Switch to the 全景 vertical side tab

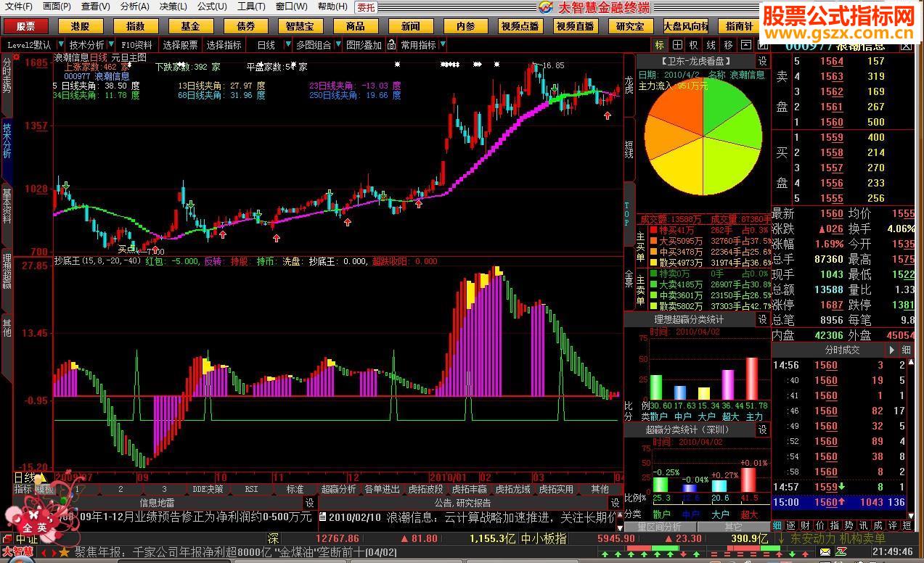pyautogui.click(x=629, y=278)
